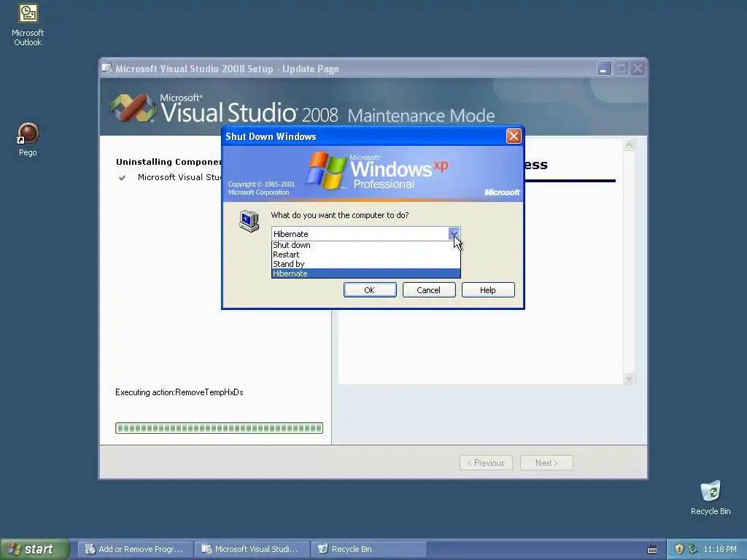Open the shutdown action dropdown arrow
The width and height of the screenshot is (747, 560).
pos(454,234)
